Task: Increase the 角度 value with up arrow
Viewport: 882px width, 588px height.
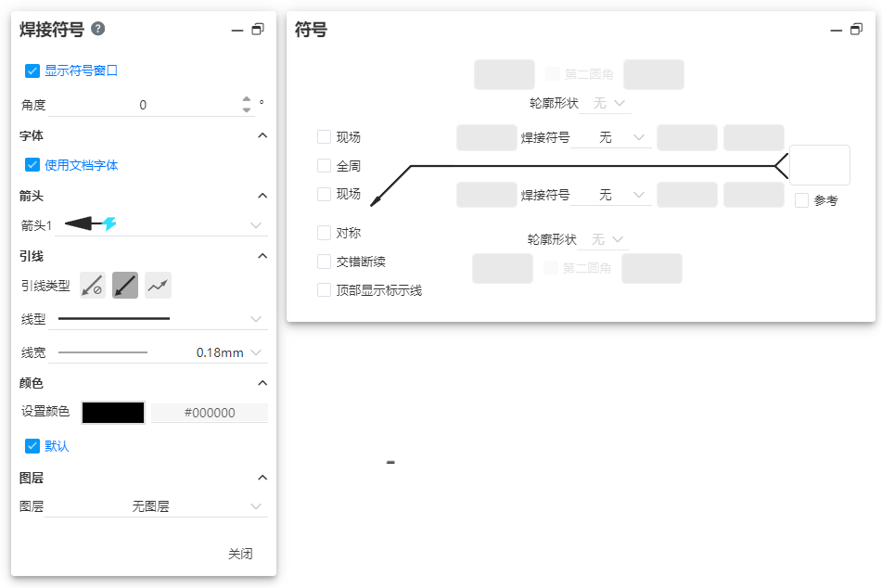Action: pyautogui.click(x=247, y=100)
